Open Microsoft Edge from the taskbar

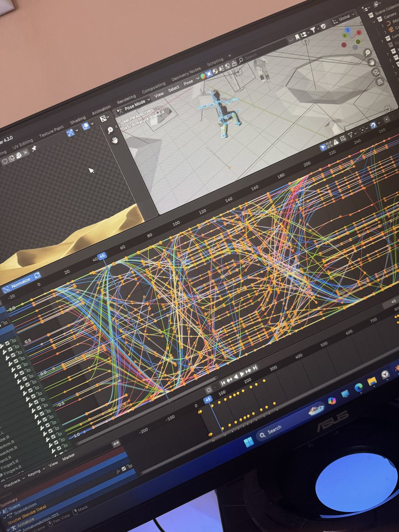click(x=358, y=387)
